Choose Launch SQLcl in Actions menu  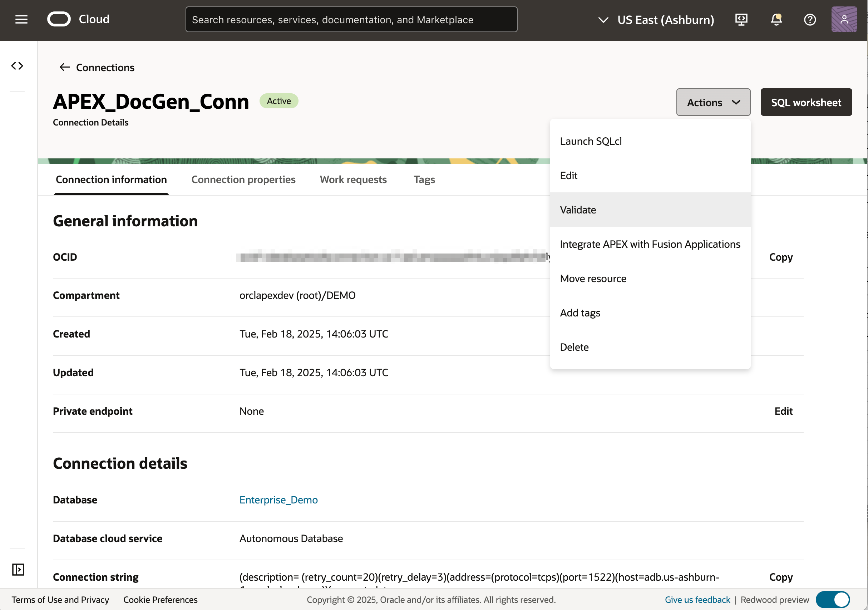click(591, 141)
